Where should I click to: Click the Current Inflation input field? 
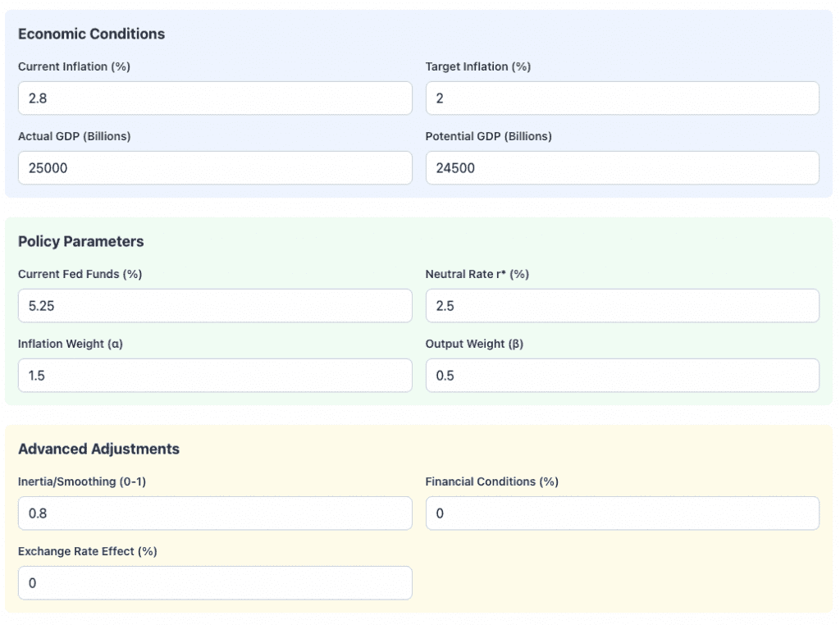(214, 98)
